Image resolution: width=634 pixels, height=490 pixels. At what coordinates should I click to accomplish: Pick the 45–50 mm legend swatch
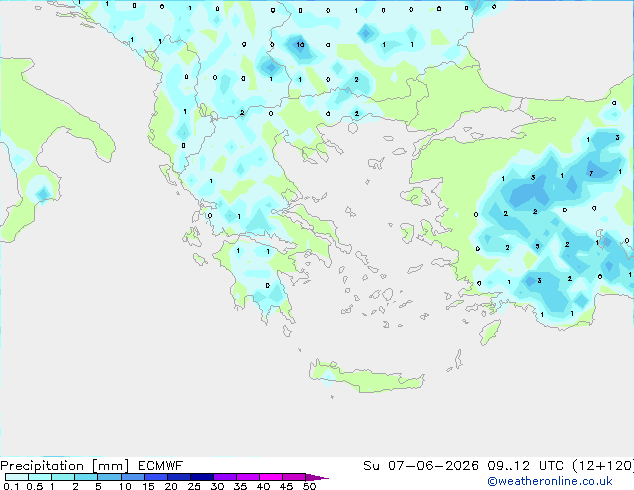pyautogui.click(x=294, y=477)
